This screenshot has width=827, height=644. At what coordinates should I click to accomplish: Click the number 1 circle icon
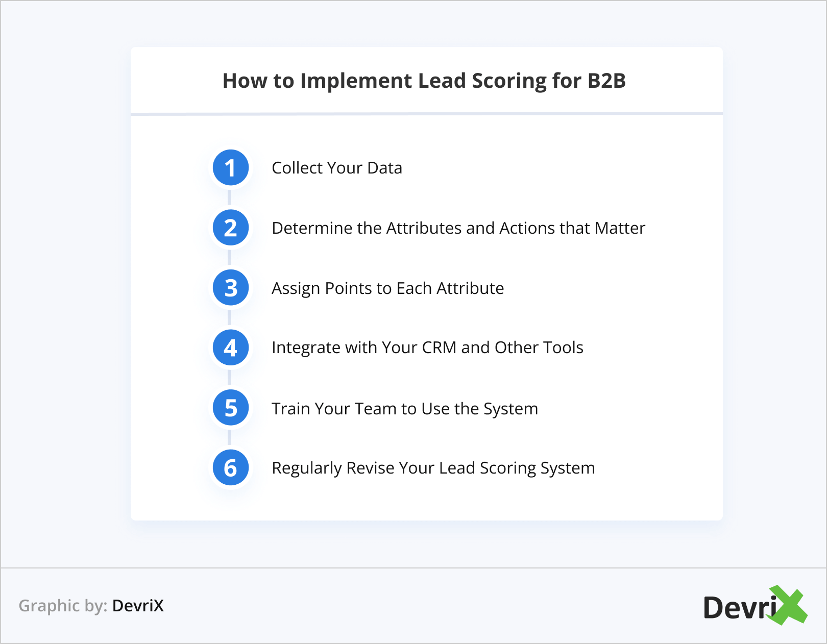231,168
